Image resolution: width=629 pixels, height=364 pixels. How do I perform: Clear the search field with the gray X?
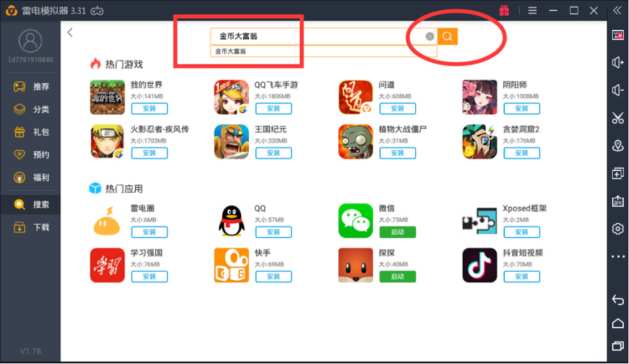pyautogui.click(x=430, y=36)
